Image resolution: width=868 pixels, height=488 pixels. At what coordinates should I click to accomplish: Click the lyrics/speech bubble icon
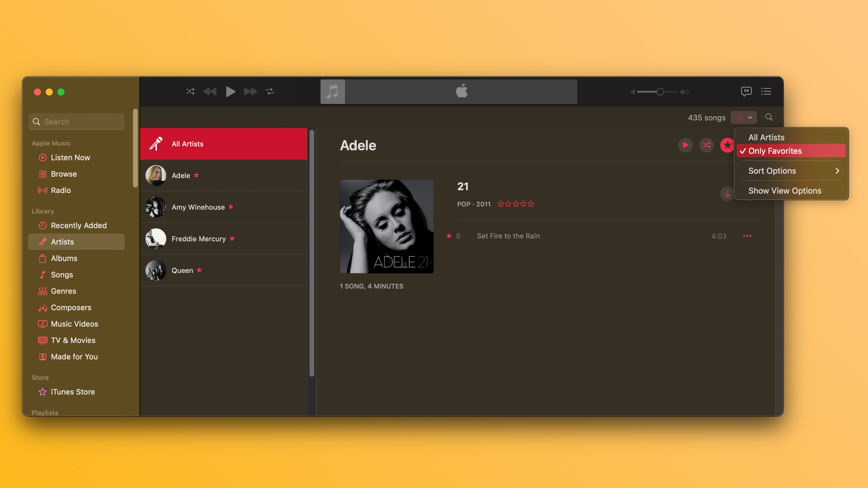pos(746,91)
